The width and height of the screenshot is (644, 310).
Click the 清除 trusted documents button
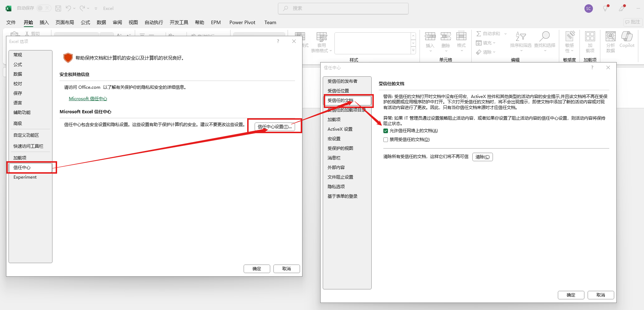[482, 157]
